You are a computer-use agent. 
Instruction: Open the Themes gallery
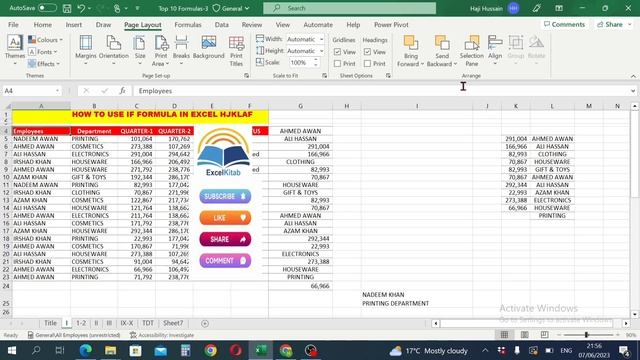point(15,50)
